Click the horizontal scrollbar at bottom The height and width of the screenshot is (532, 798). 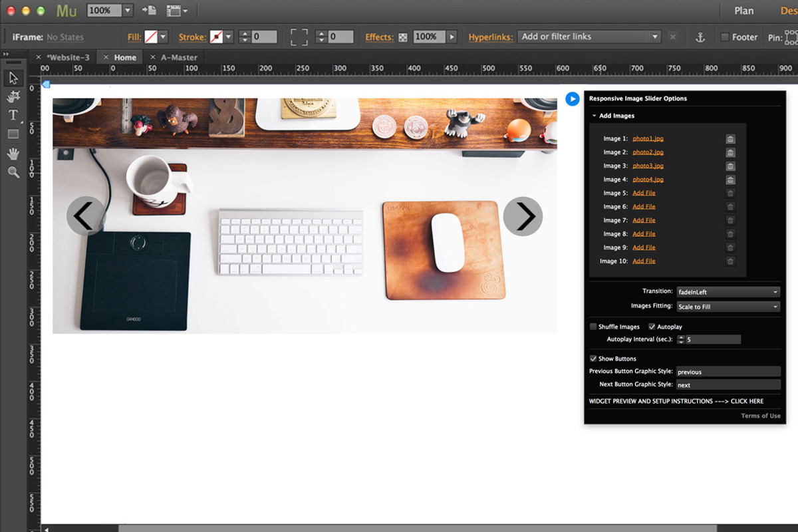418,529
